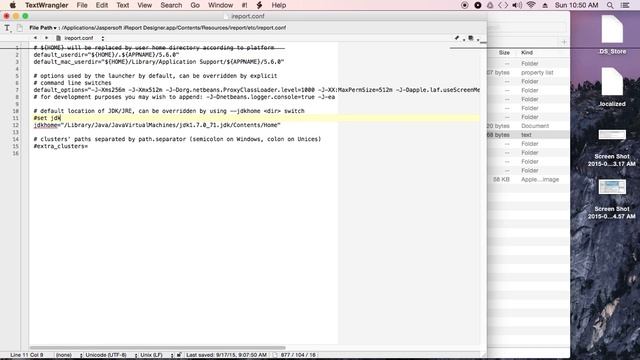The width and height of the screenshot is (640, 360).
Task: Click the lock icon in status bar
Action: [x=179, y=355]
